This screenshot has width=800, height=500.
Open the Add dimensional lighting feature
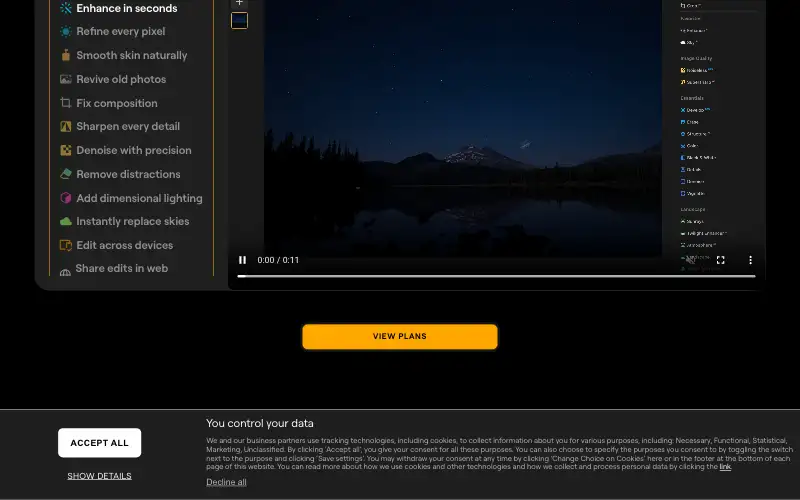[132, 198]
